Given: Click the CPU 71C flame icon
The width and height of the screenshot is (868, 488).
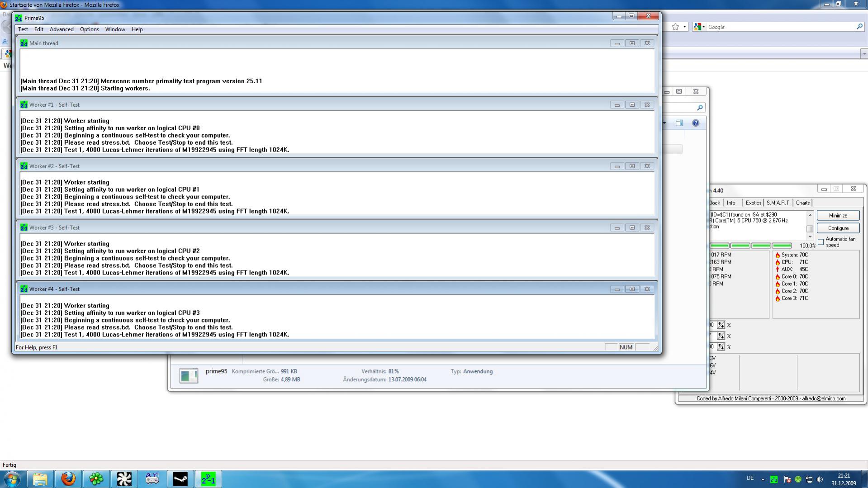Looking at the screenshot, I should [x=778, y=262].
